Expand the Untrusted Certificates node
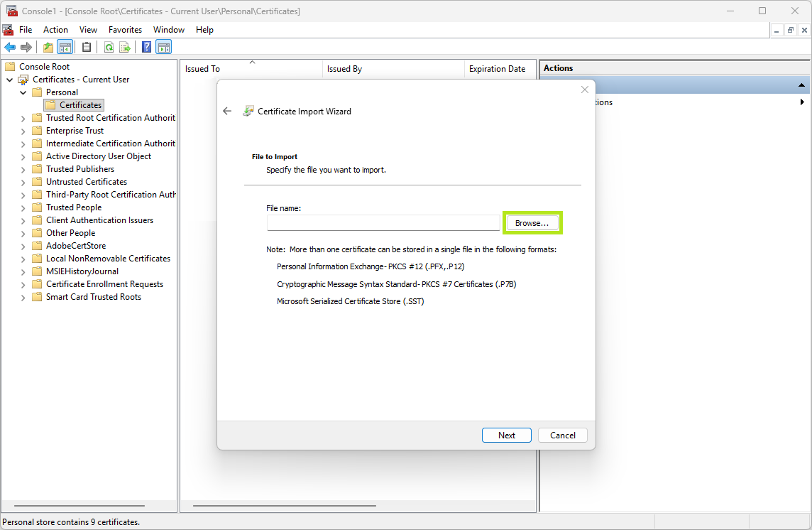 click(x=23, y=182)
